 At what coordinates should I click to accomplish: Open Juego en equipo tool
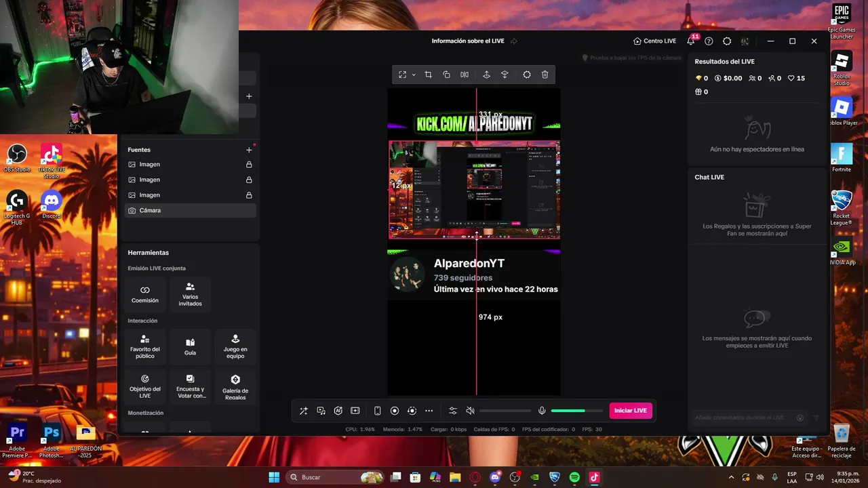click(x=235, y=347)
